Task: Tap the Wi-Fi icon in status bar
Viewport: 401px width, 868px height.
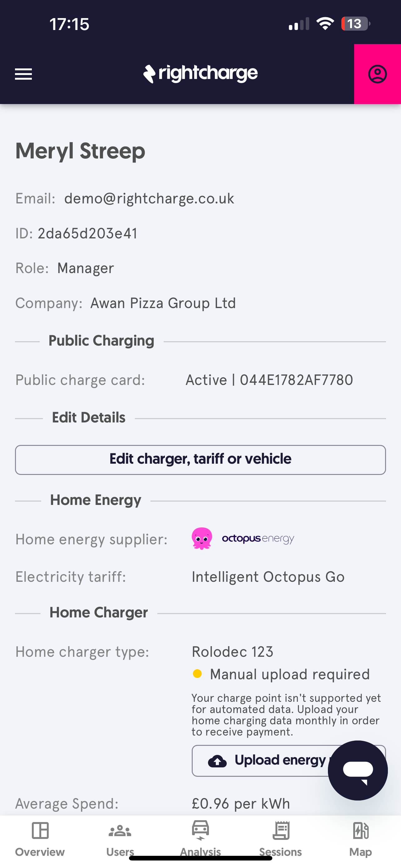Action: click(x=325, y=23)
